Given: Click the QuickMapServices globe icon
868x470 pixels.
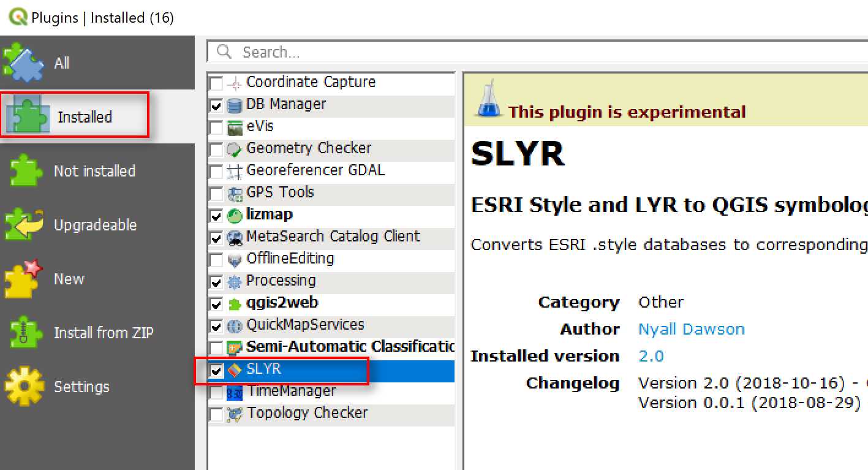Looking at the screenshot, I should pyautogui.click(x=235, y=326).
